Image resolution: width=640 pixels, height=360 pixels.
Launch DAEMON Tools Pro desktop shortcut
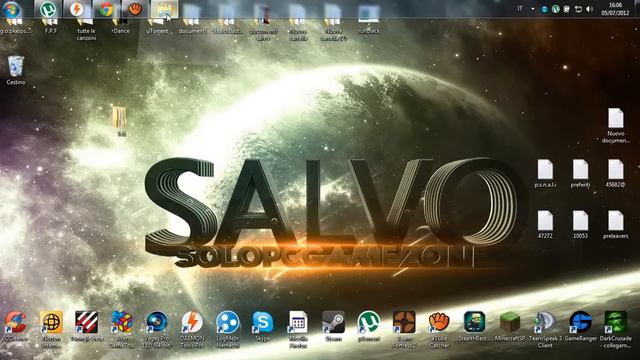(192, 329)
